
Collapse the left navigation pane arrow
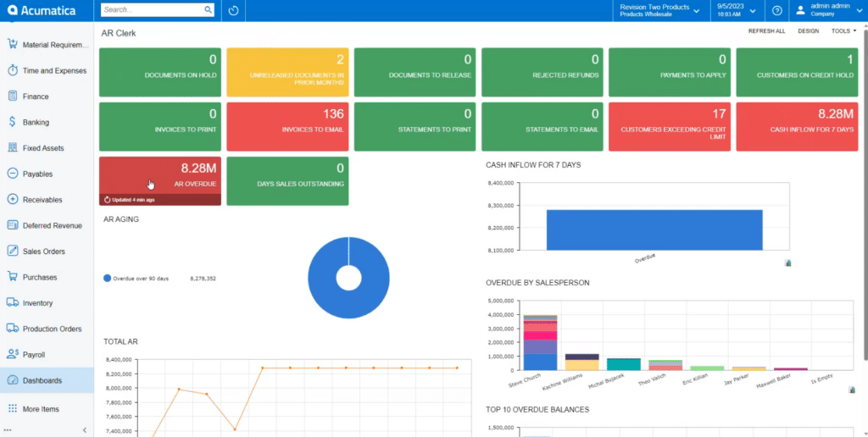click(85, 430)
